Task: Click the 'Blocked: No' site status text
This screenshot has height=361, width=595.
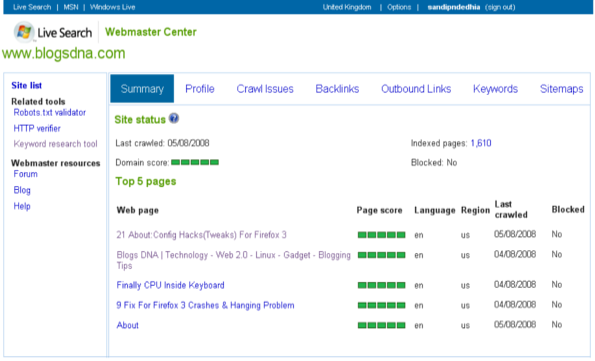Action: tap(434, 162)
